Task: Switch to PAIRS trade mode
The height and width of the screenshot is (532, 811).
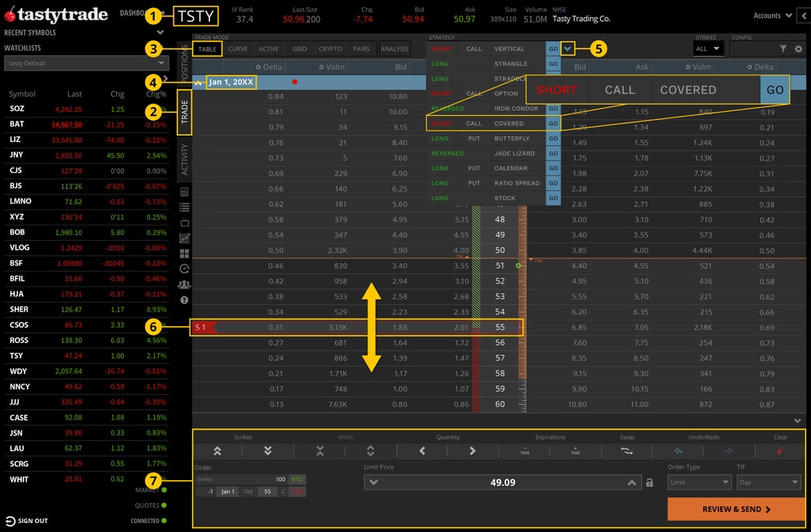Action: pyautogui.click(x=361, y=49)
